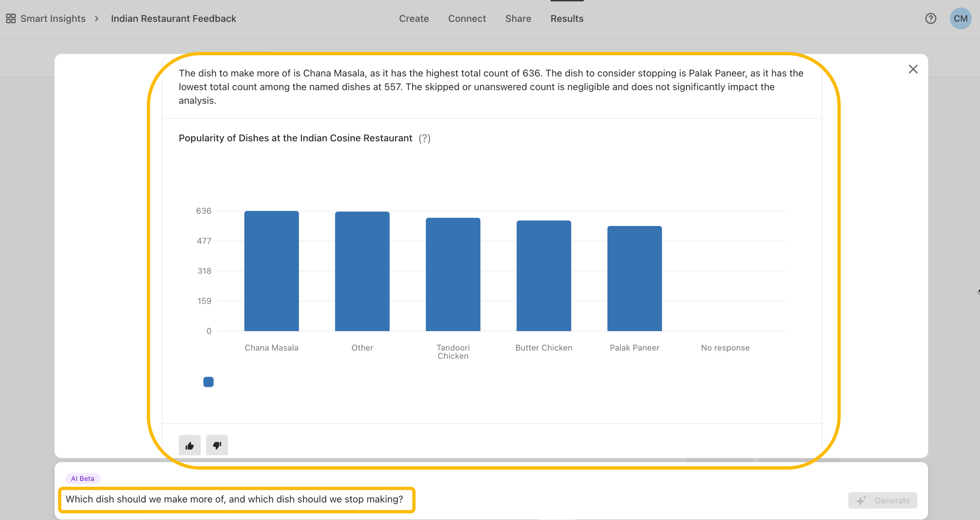
Task: Click the Smart Insights grid icon
Action: click(11, 18)
